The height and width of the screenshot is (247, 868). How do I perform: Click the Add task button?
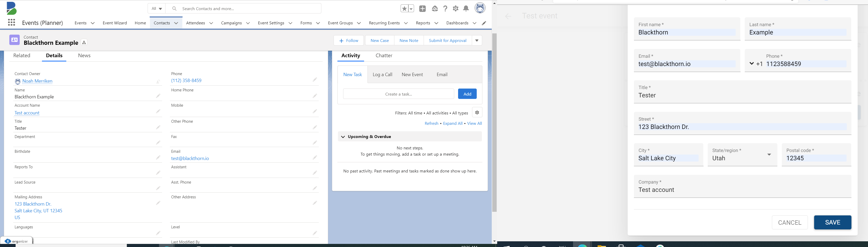click(x=467, y=94)
